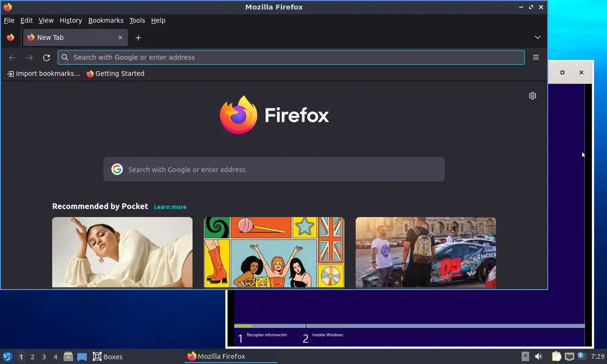Minimize the Mozilla Firefox window

click(x=521, y=7)
